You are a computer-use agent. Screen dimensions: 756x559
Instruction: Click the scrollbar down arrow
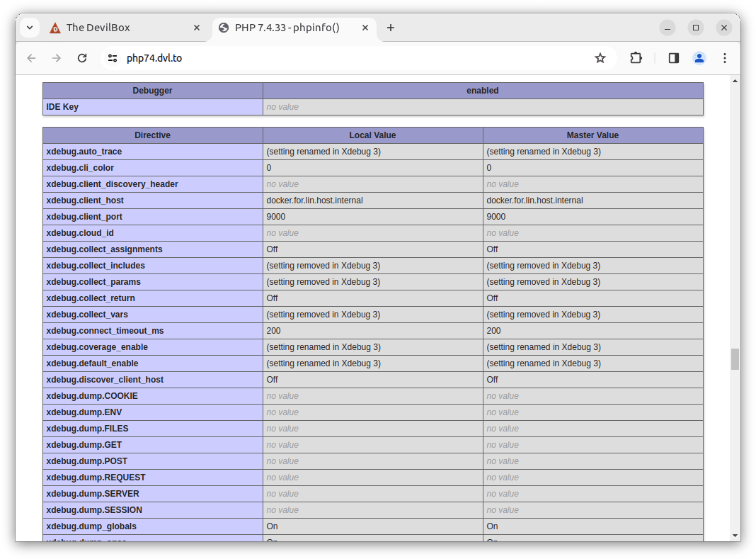pos(735,536)
